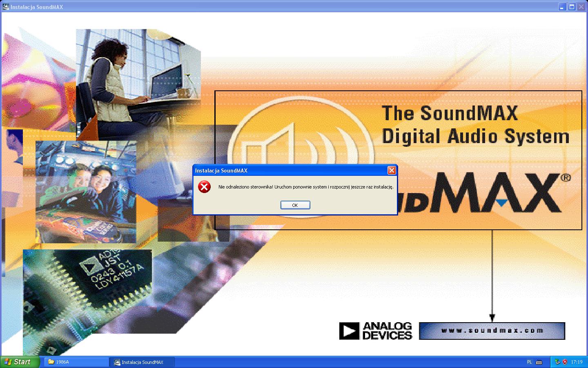Click the Safely Remove Hardware tray icon
Image resolution: width=588 pixels, height=368 pixels.
pyautogui.click(x=557, y=362)
